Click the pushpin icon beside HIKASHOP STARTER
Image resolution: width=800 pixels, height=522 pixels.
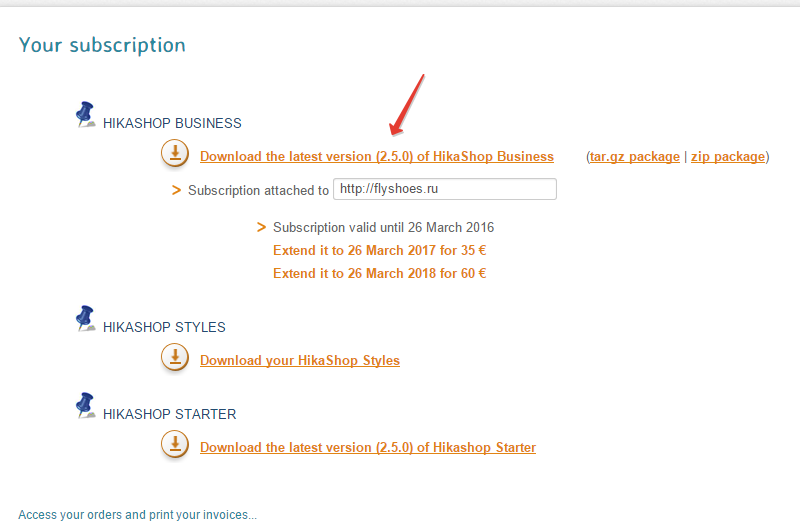pos(86,407)
